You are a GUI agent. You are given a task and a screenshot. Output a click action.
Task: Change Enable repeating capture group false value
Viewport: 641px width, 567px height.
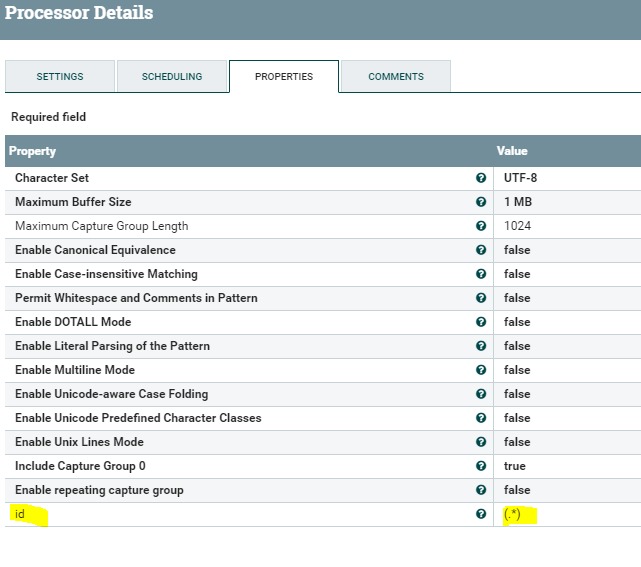pos(517,490)
